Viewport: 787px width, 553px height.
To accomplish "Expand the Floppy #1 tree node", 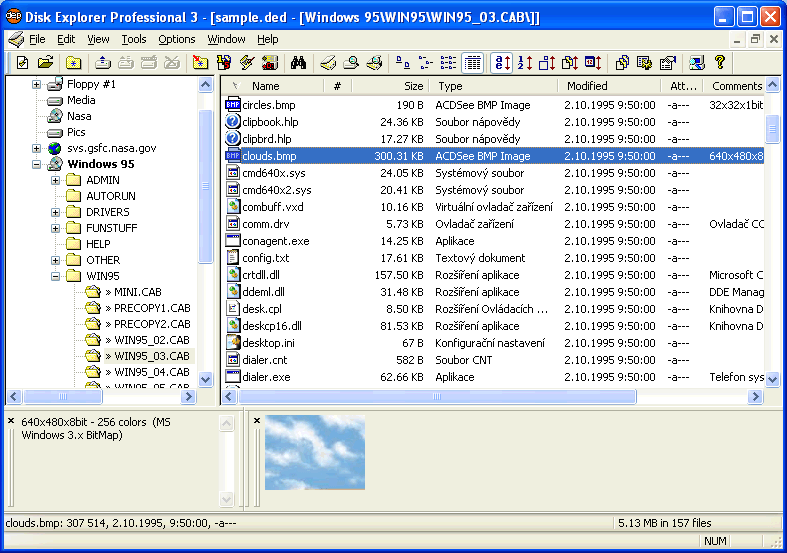I will pos(37,84).
